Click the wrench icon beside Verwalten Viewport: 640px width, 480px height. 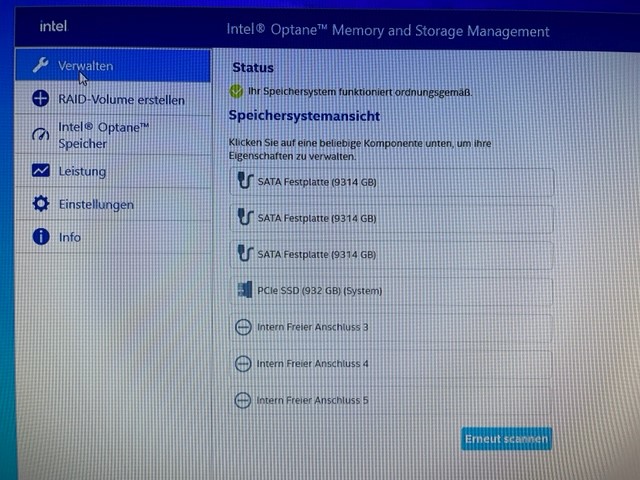(x=40, y=64)
